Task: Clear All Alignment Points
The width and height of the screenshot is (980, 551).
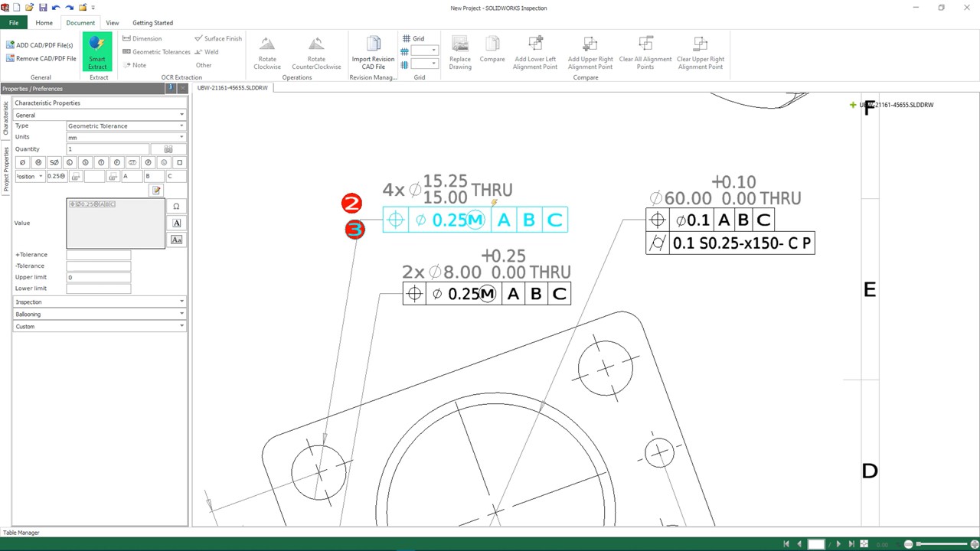Action: coord(645,52)
